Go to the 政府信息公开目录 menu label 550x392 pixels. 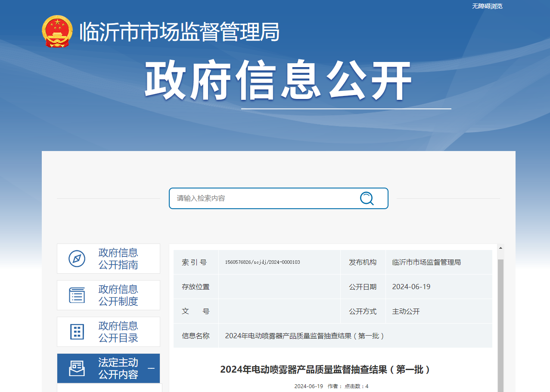pos(118,332)
